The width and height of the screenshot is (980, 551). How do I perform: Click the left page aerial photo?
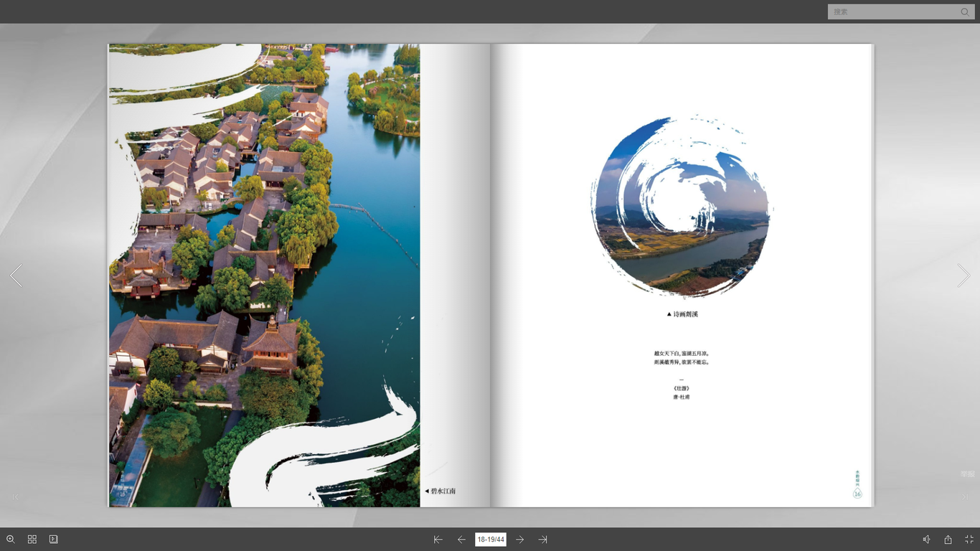[264, 275]
